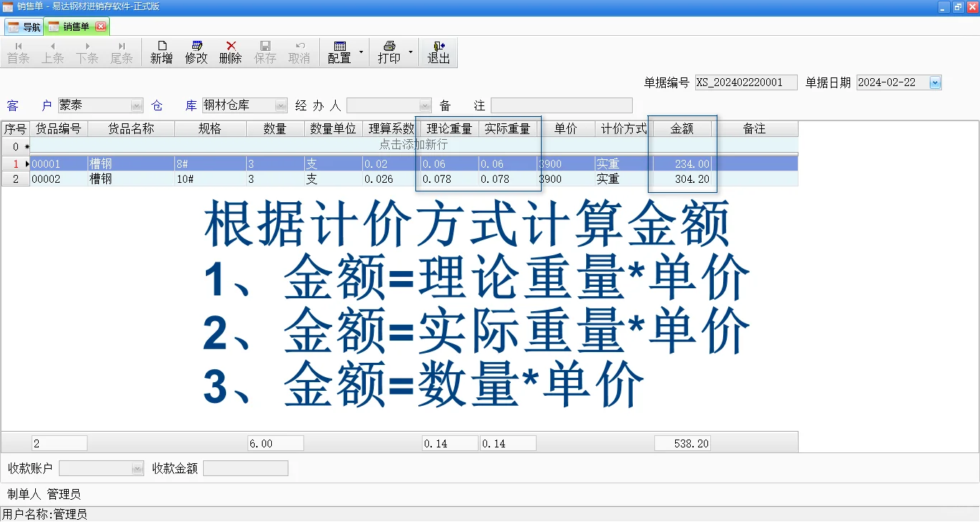Click product code cell 00002

[x=59, y=179]
